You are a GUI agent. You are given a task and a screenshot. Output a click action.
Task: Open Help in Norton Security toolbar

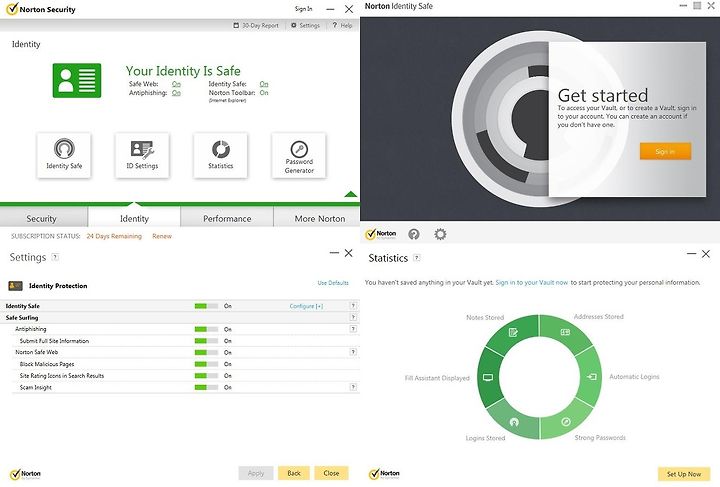(x=342, y=26)
